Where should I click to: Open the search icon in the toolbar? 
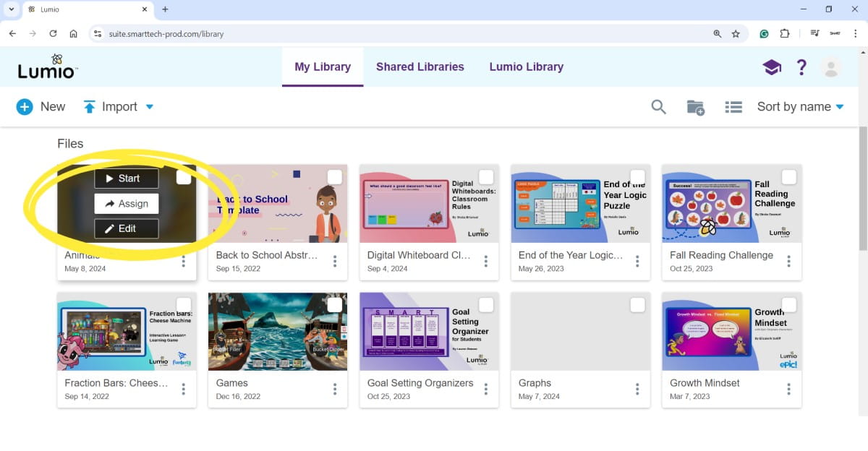coord(658,106)
